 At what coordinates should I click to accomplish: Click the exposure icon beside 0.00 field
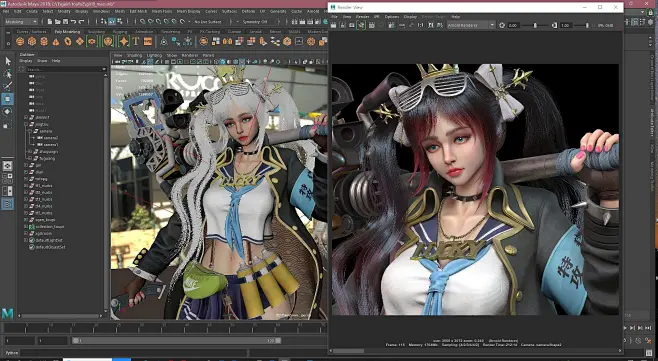[x=502, y=25]
